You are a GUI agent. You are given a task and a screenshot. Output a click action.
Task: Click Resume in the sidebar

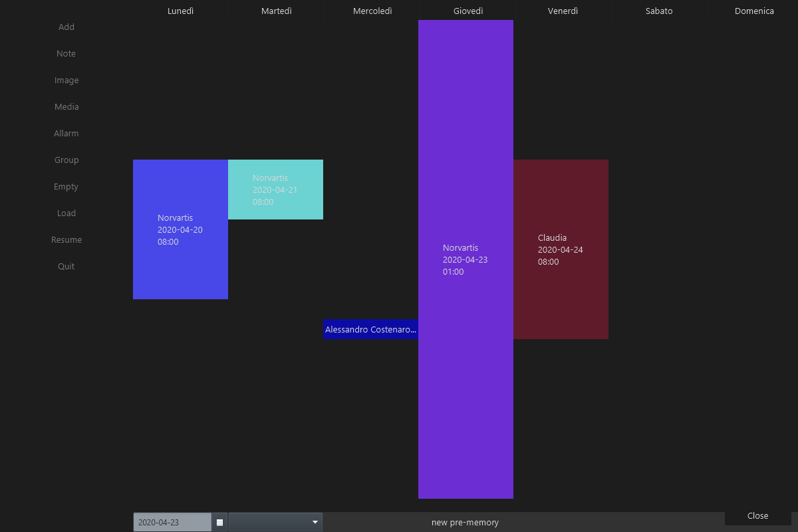coord(66,240)
